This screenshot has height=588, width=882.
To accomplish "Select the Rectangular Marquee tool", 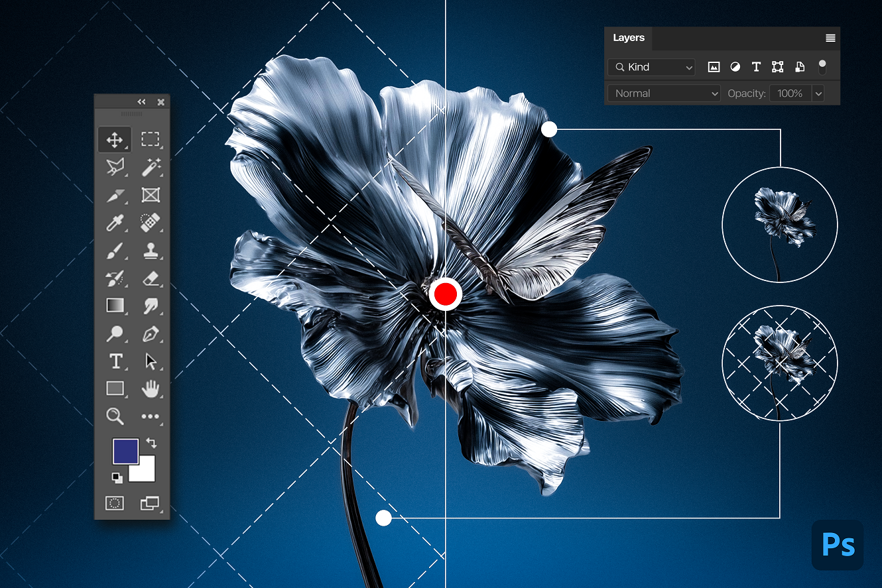I will [x=151, y=140].
